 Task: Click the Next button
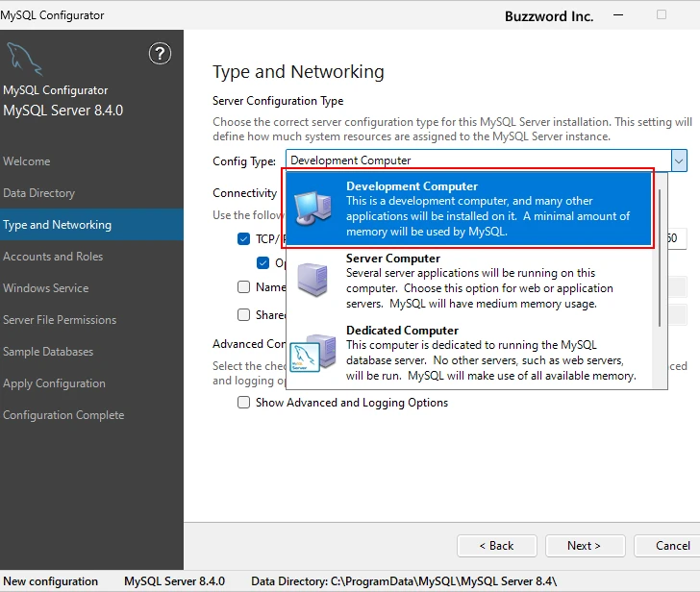coord(585,546)
